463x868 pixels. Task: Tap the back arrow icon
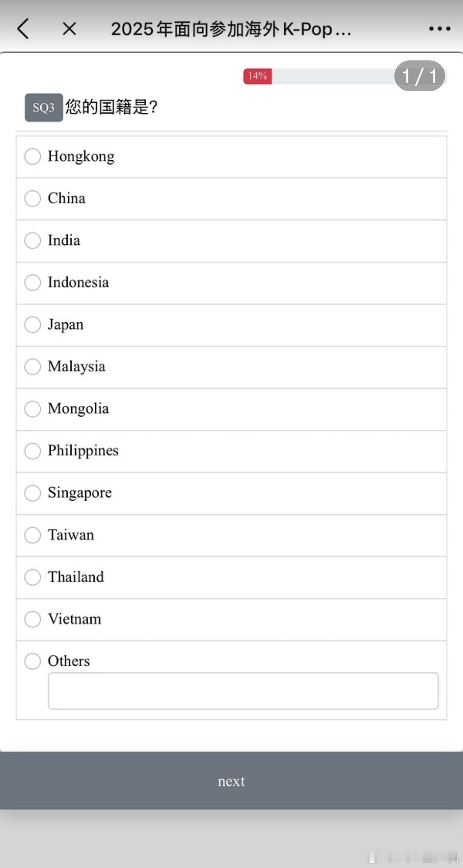[x=24, y=29]
